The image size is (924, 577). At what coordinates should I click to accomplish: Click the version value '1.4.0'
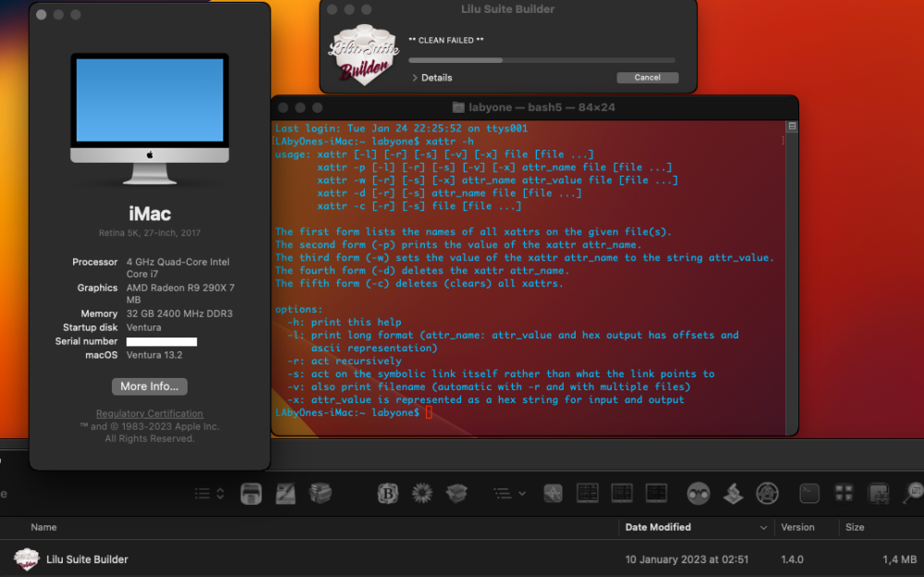(792, 559)
